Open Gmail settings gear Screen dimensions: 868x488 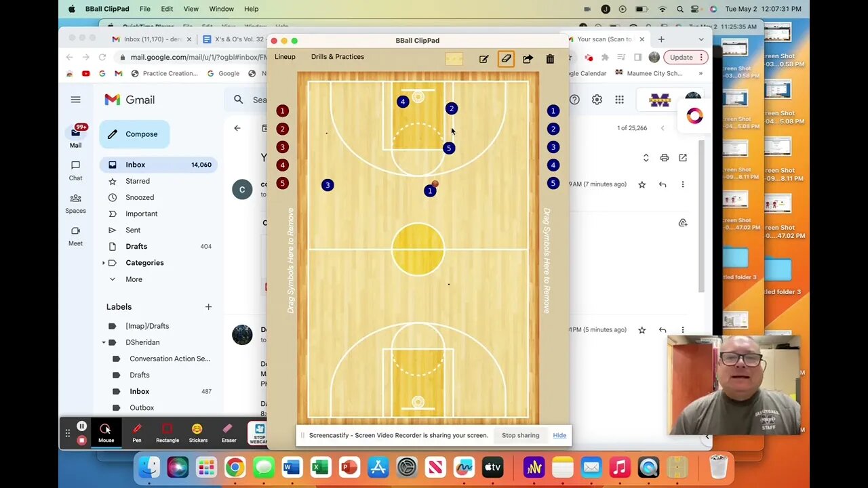[597, 100]
